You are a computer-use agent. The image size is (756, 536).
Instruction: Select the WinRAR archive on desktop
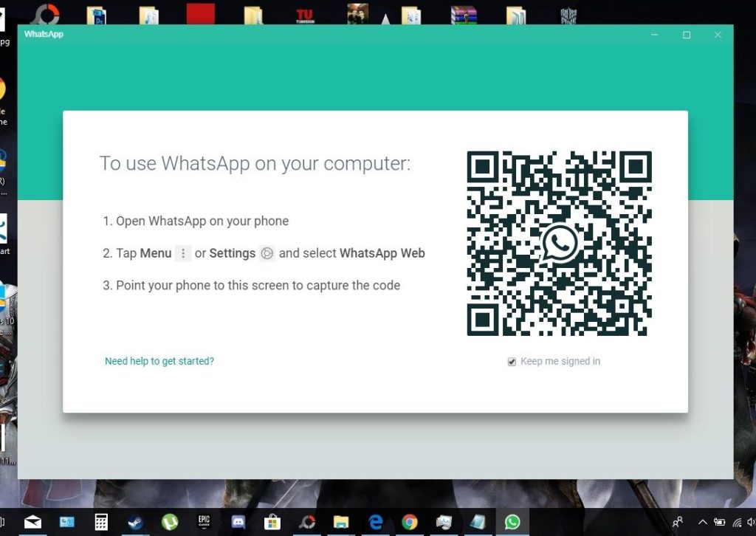click(x=464, y=15)
